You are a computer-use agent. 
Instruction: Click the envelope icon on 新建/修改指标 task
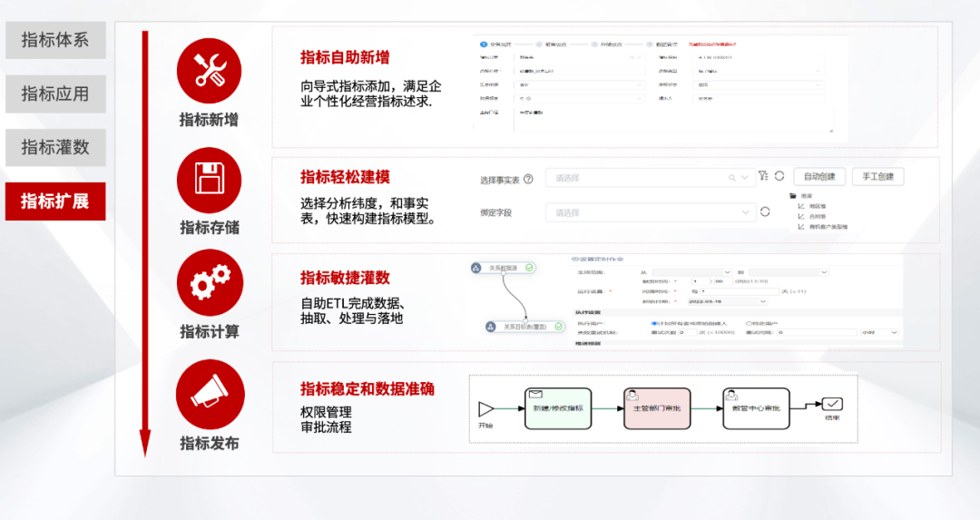click(535, 395)
